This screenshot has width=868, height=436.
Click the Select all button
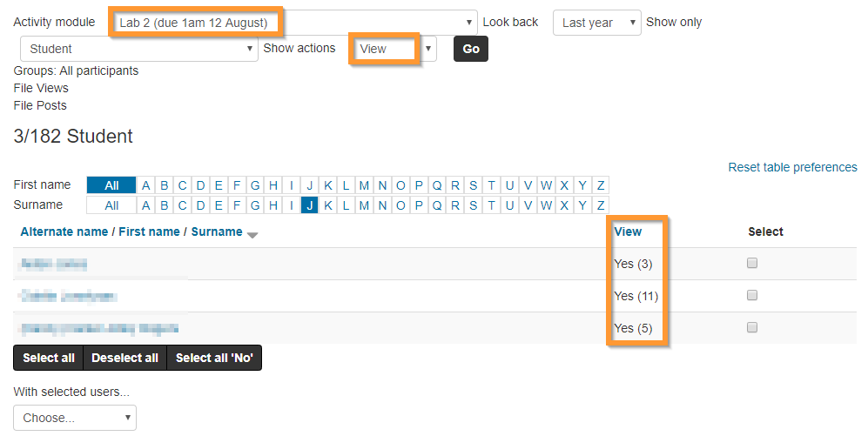tap(49, 358)
